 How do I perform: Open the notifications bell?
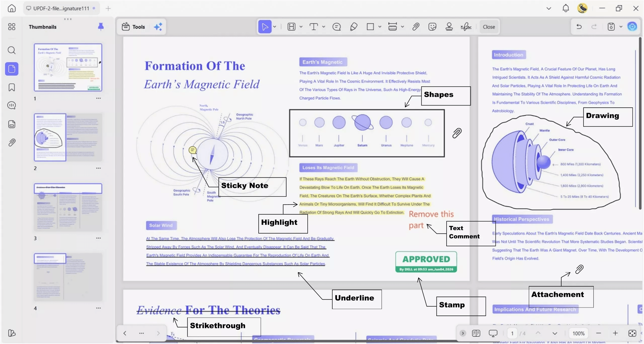tap(566, 8)
